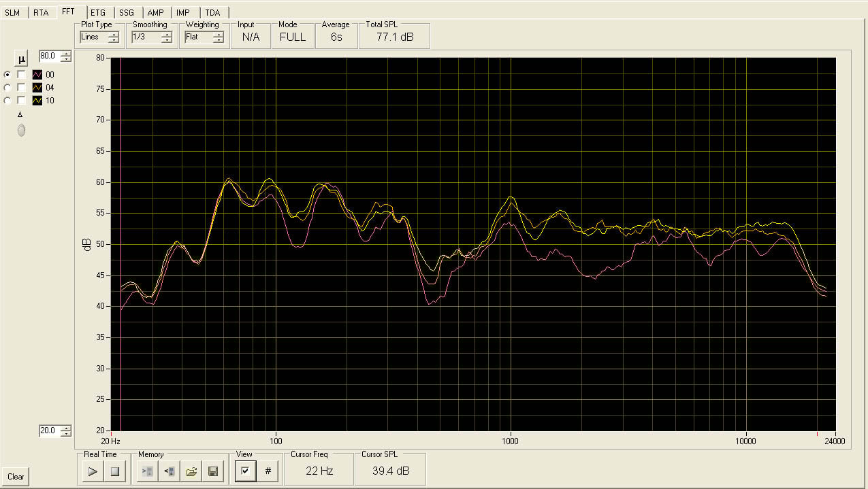Start real-time measurement with the play button
Image resolution: width=868 pixels, height=489 pixels.
93,471
